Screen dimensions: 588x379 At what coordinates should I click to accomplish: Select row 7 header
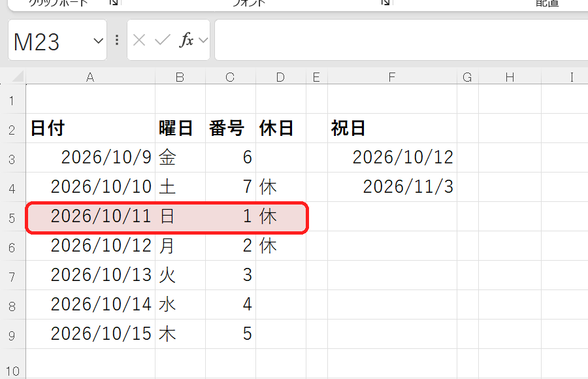[13, 276]
